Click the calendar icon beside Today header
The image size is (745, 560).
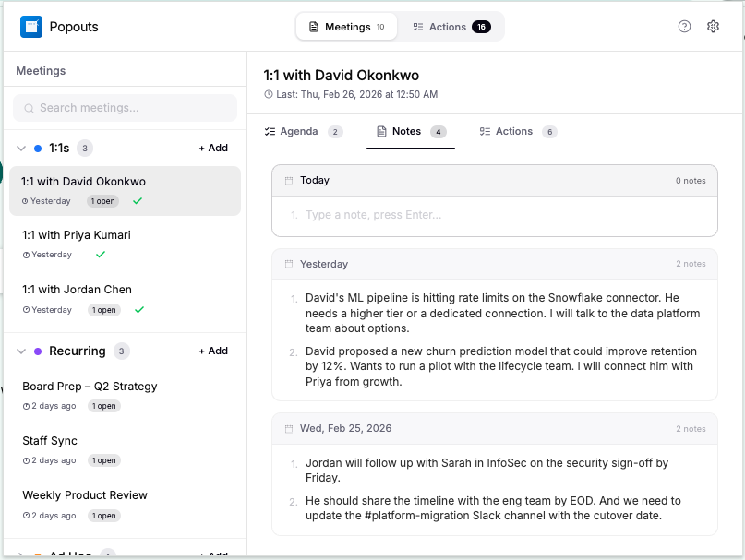(286, 180)
